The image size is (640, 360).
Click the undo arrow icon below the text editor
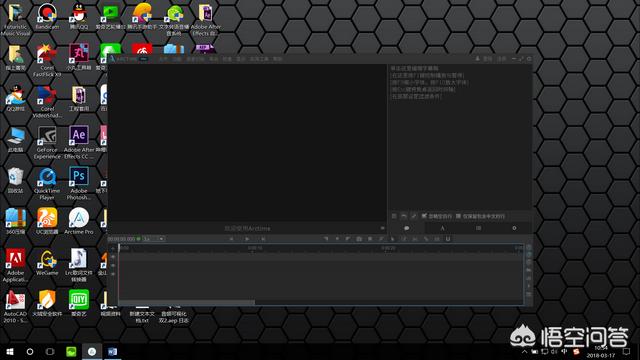404,216
